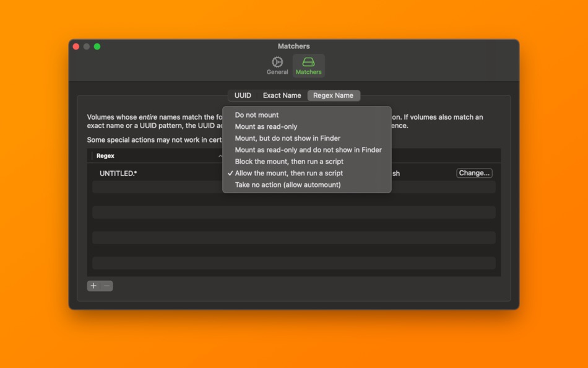
Task: Switch to the Exact Name tab
Action: pyautogui.click(x=282, y=95)
